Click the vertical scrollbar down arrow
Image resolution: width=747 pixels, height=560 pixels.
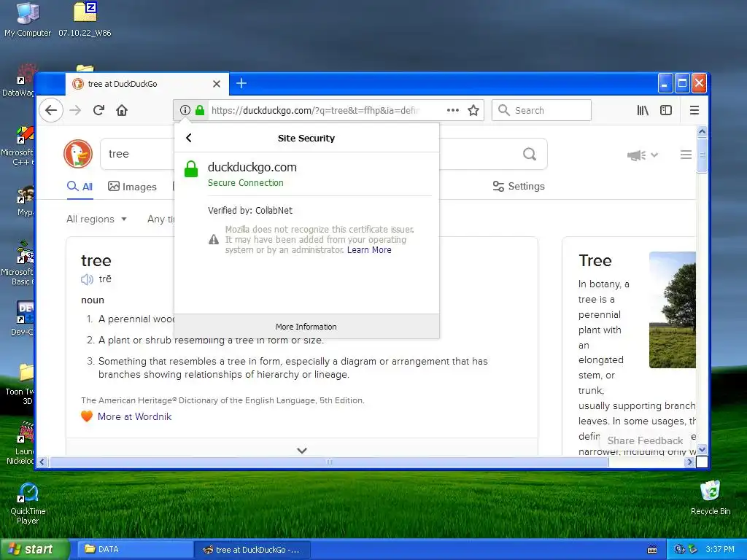pos(702,449)
